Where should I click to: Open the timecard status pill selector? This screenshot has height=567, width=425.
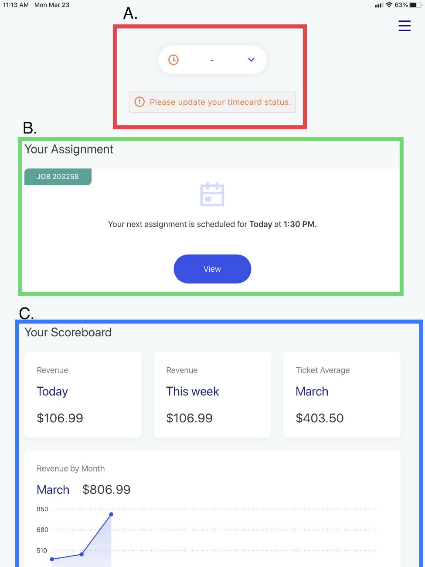click(x=212, y=60)
